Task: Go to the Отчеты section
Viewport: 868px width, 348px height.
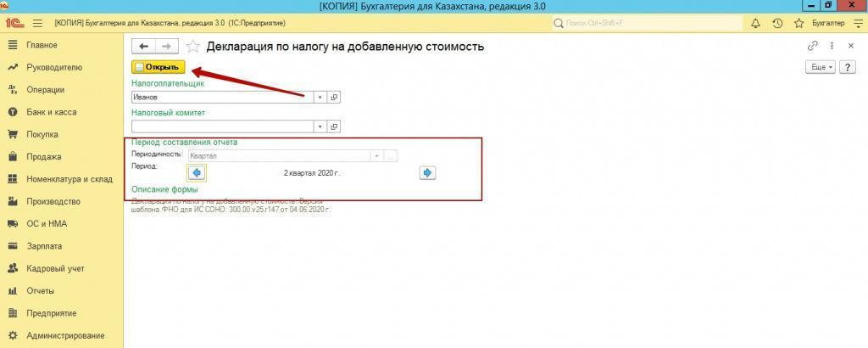Action: point(41,291)
